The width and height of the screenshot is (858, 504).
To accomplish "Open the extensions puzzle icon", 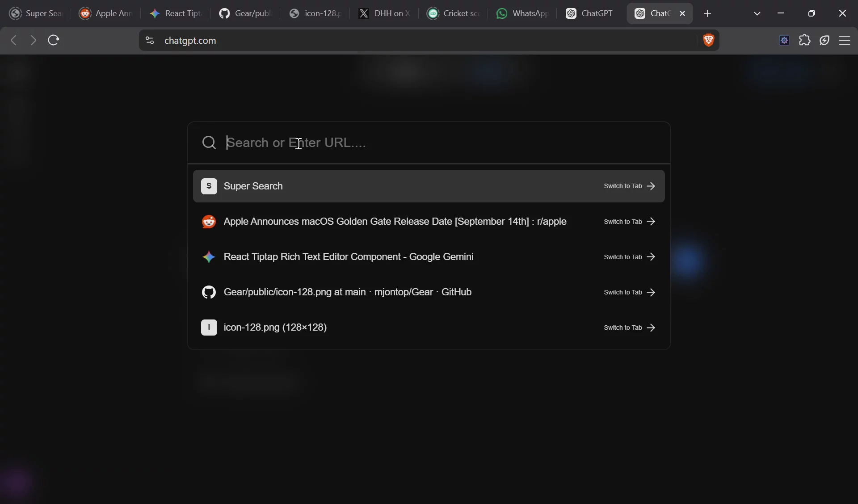I will coord(804,40).
